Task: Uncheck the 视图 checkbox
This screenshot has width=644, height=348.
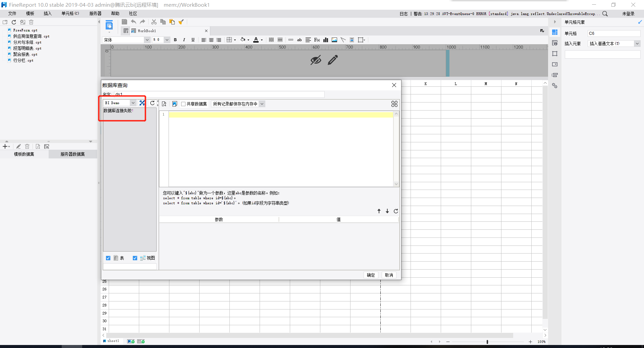Action: point(135,258)
